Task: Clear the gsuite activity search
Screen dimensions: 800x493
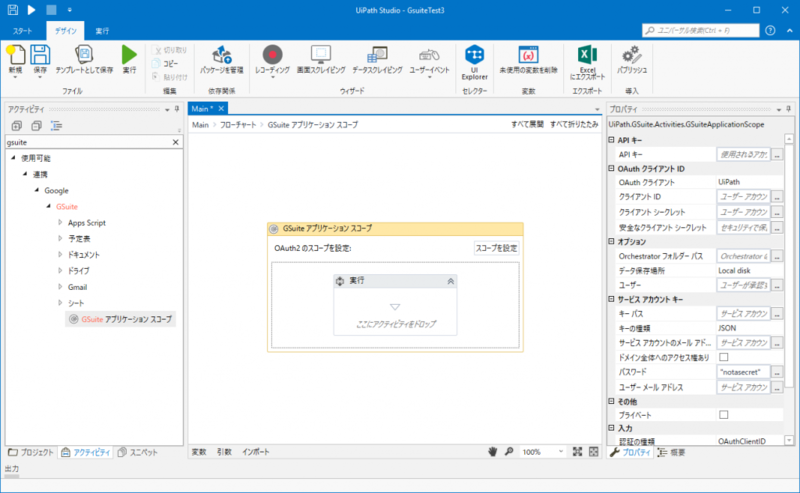Action: coord(176,142)
